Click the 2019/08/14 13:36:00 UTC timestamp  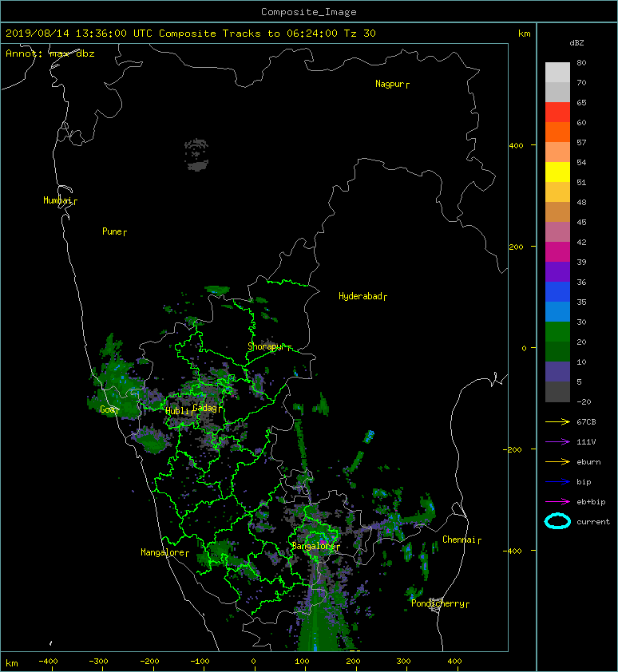tap(79, 34)
